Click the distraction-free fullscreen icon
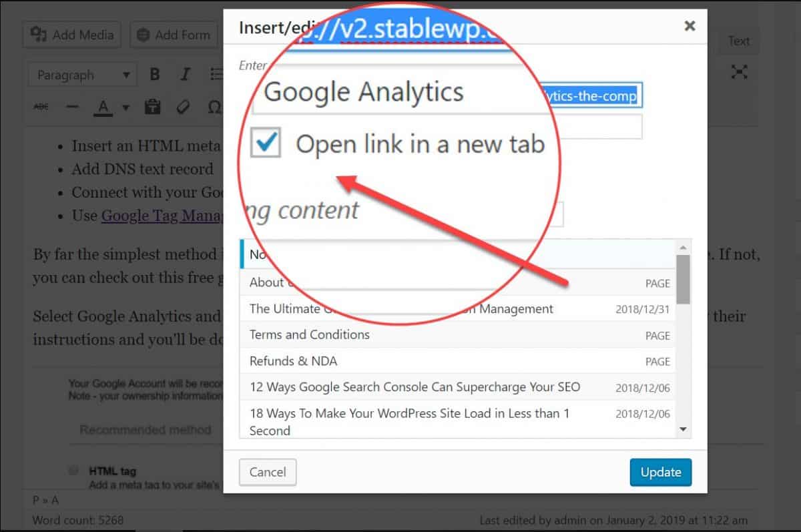 (x=739, y=73)
